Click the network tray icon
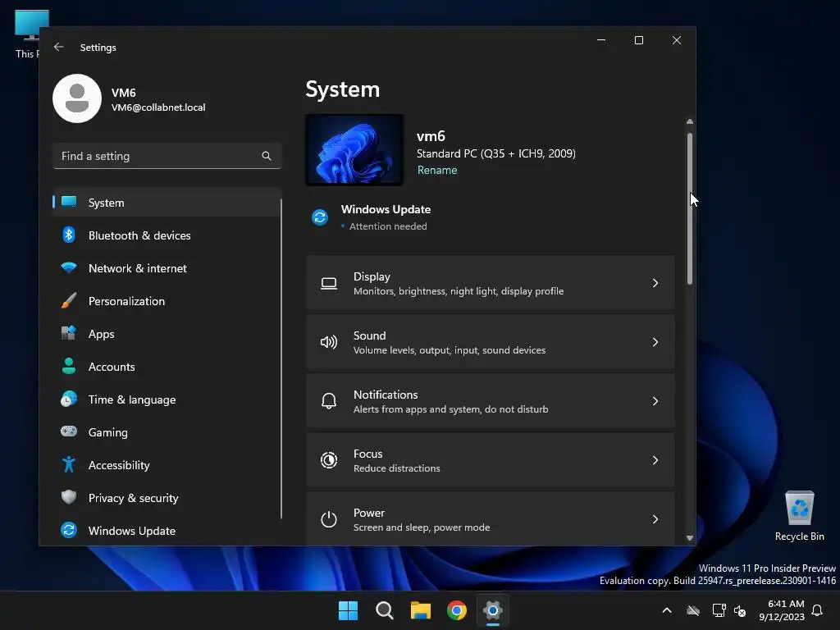840x630 pixels. point(719,610)
